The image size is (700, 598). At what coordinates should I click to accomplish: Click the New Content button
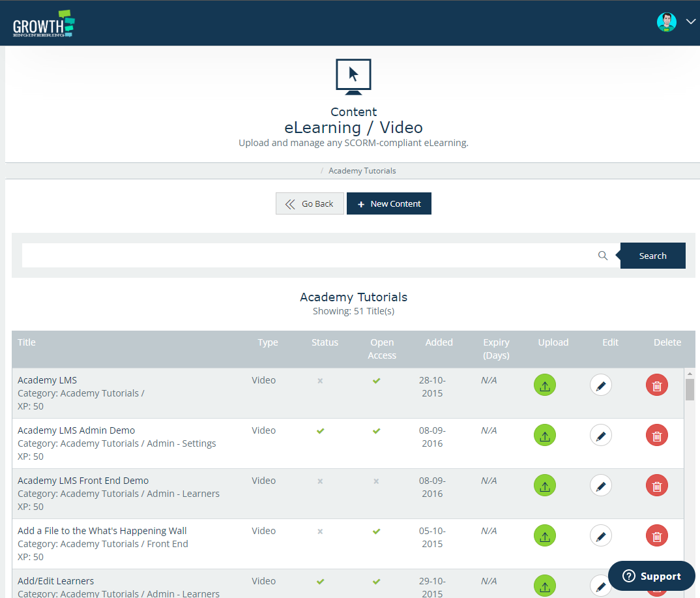click(x=389, y=203)
